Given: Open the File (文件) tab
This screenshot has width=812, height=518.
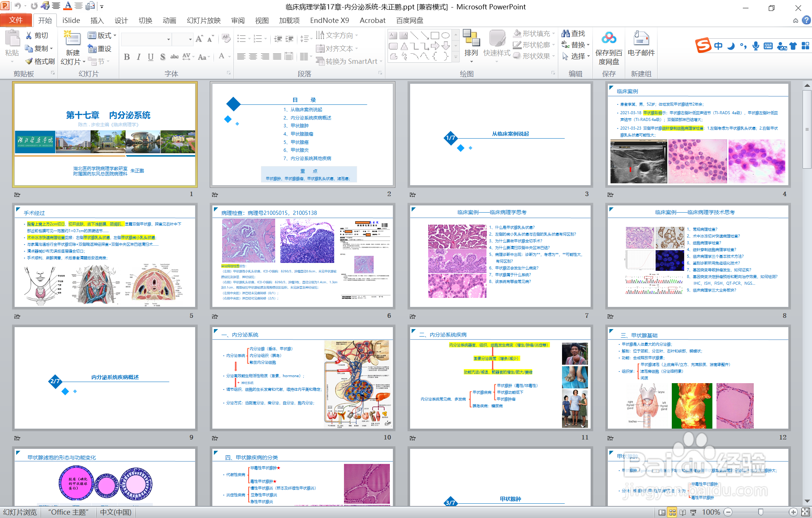Looking at the screenshot, I should 15,20.
